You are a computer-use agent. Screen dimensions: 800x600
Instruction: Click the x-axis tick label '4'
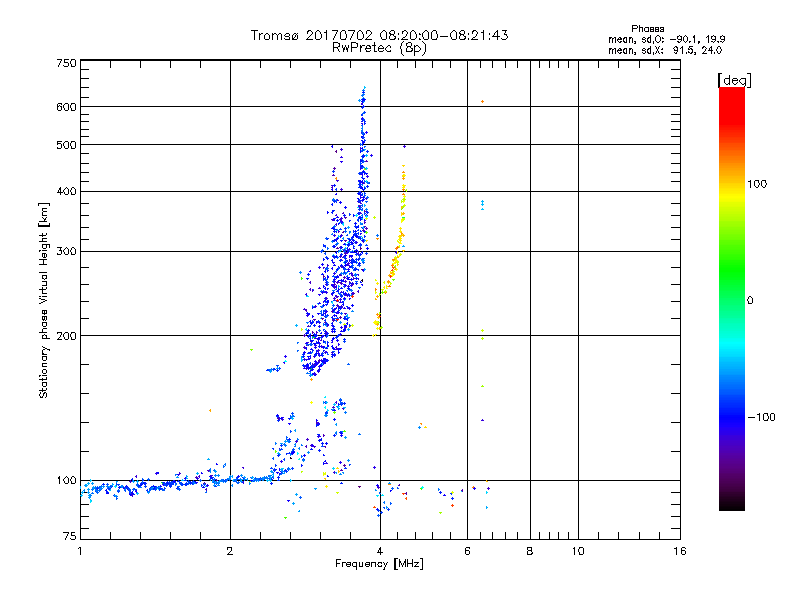[380, 551]
